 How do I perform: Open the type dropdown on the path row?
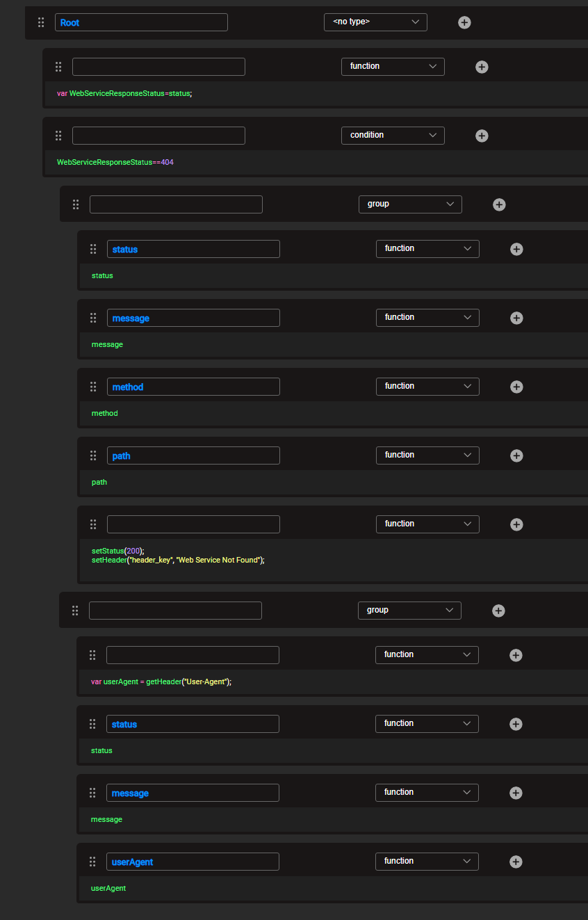point(427,455)
